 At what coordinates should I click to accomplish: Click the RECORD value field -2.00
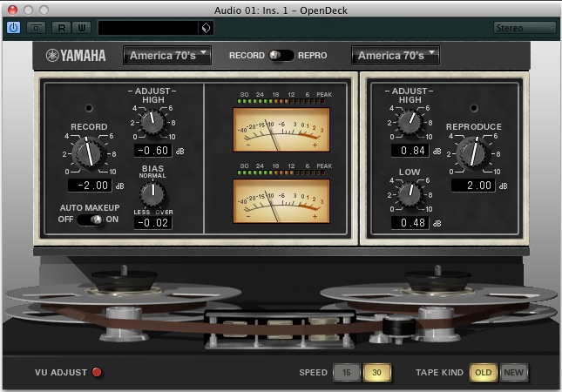pos(90,186)
